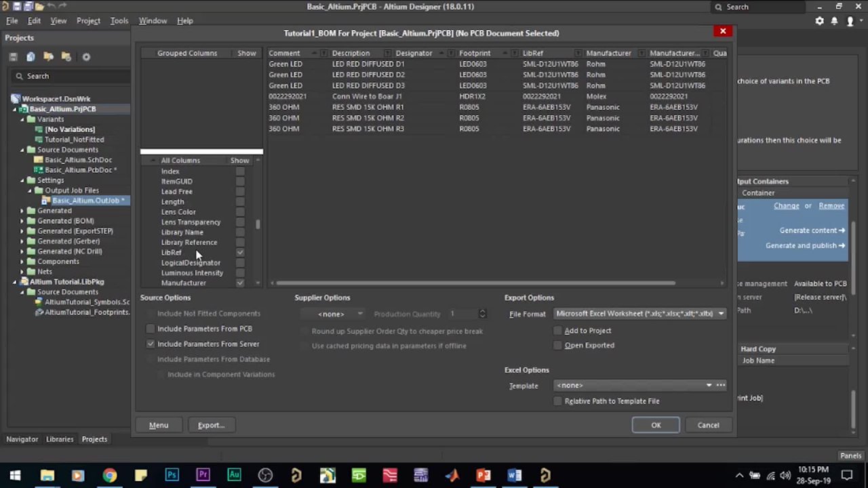Show the Library Name column
The height and width of the screenshot is (488, 868).
(240, 232)
